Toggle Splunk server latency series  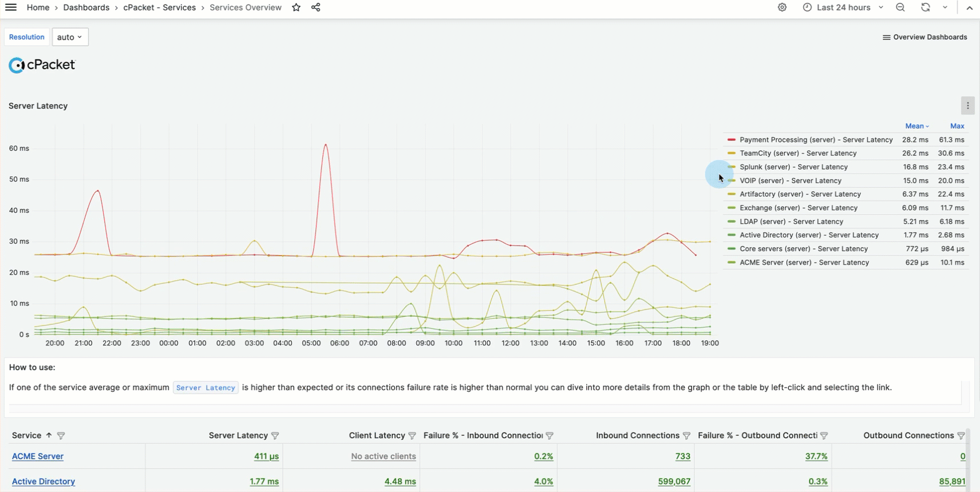793,167
